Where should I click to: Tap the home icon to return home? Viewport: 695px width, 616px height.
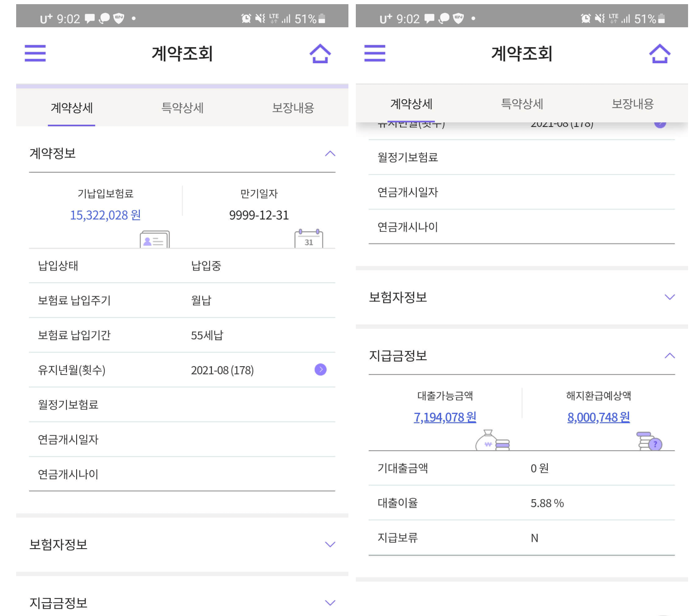pos(320,53)
